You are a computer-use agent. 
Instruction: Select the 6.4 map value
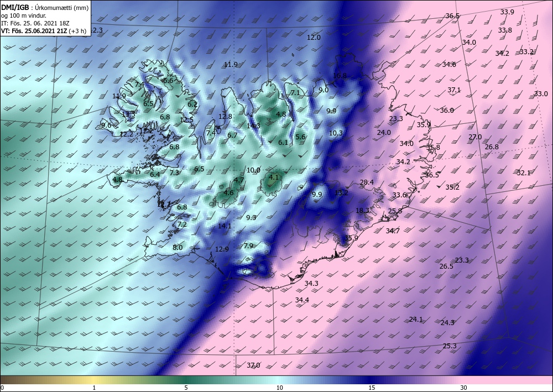click(155, 175)
